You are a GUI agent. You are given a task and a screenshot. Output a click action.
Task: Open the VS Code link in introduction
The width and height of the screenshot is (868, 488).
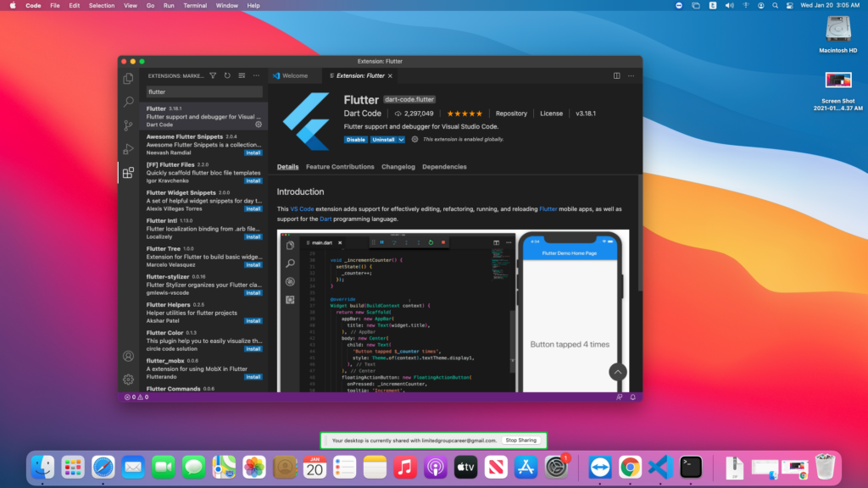[x=303, y=209]
